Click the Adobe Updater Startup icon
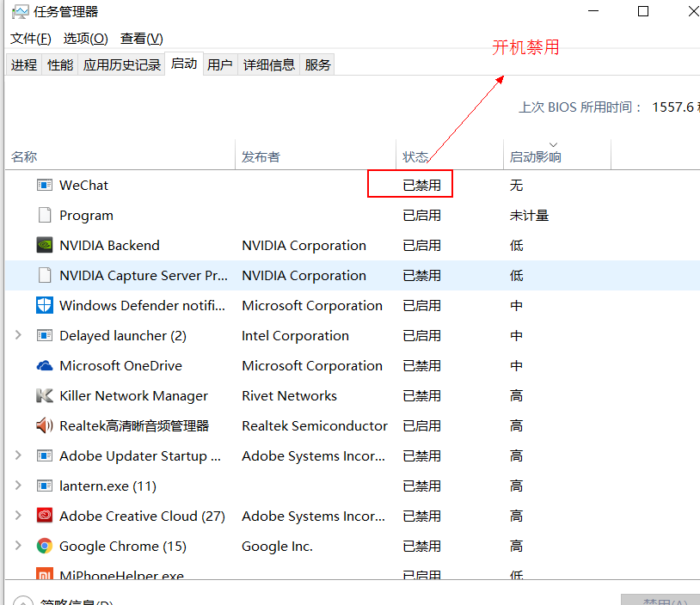This screenshot has width=700, height=605. 44,456
